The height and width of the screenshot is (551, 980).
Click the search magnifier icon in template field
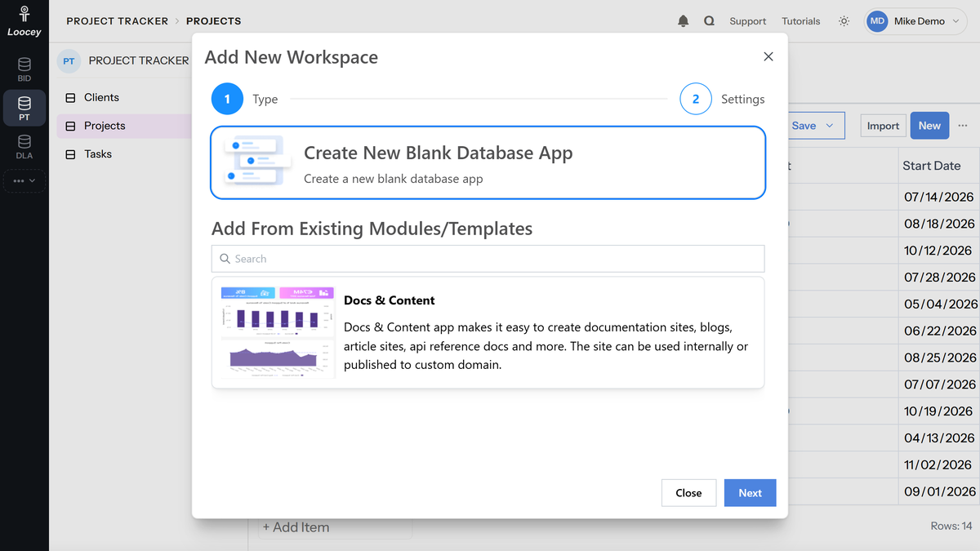225,259
